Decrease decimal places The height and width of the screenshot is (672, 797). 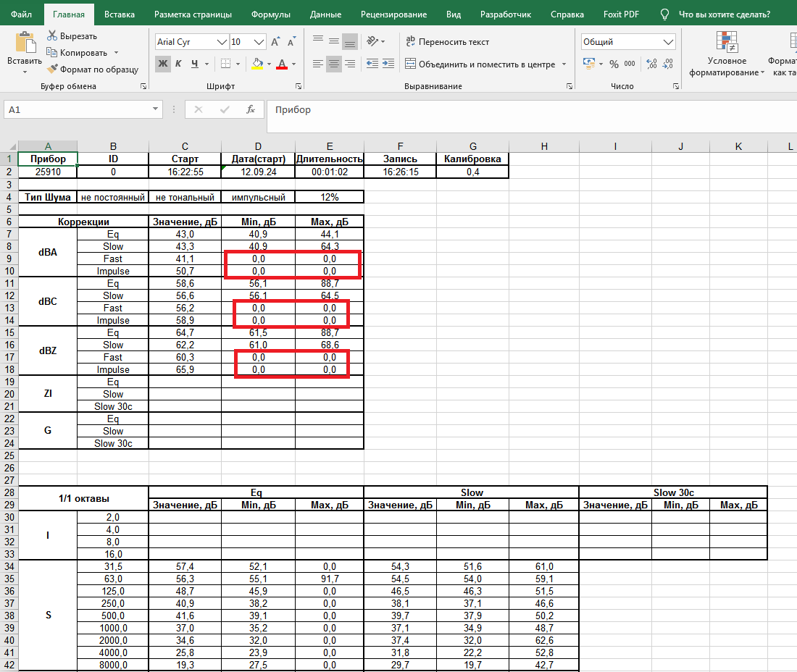pyautogui.click(x=668, y=64)
